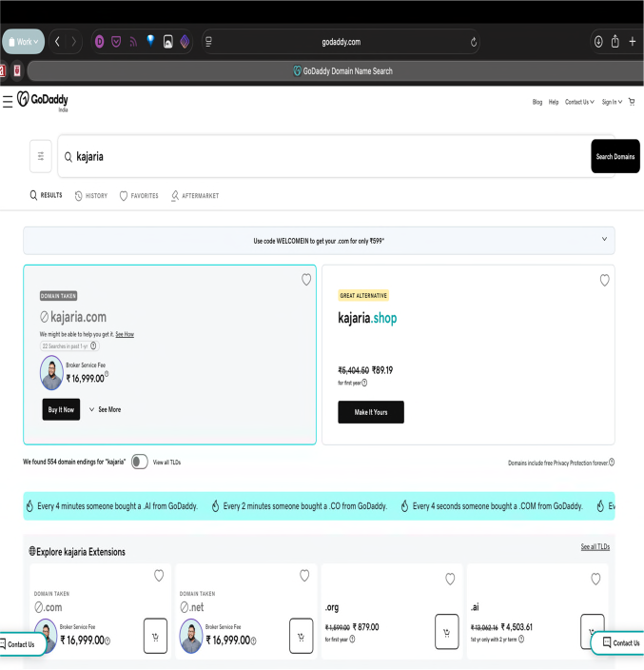Click info icon by .ai '1st yr only' note
The width and height of the screenshot is (644, 670).
pos(521,639)
